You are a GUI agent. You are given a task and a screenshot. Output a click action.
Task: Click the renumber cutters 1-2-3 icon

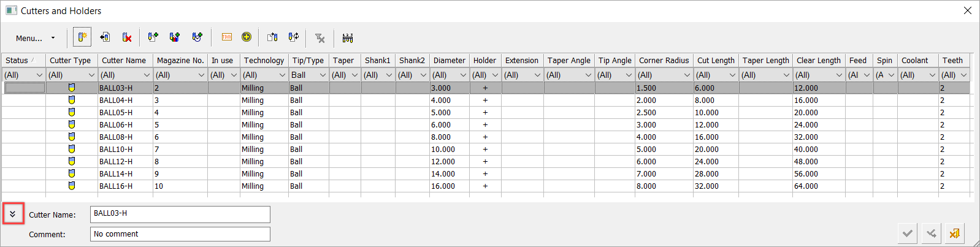tap(348, 38)
